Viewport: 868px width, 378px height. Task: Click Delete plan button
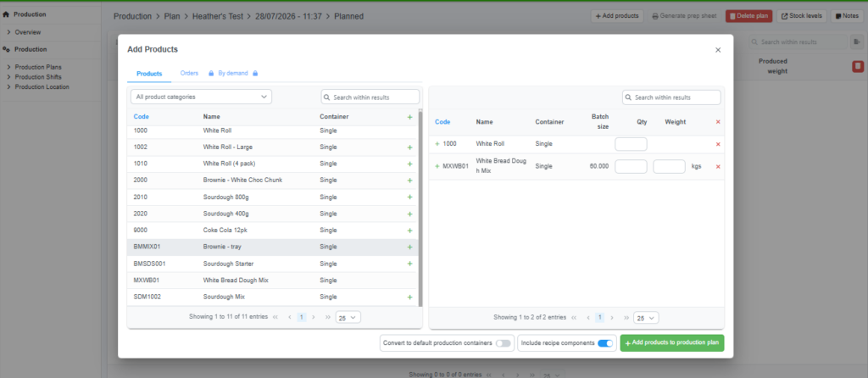click(749, 16)
